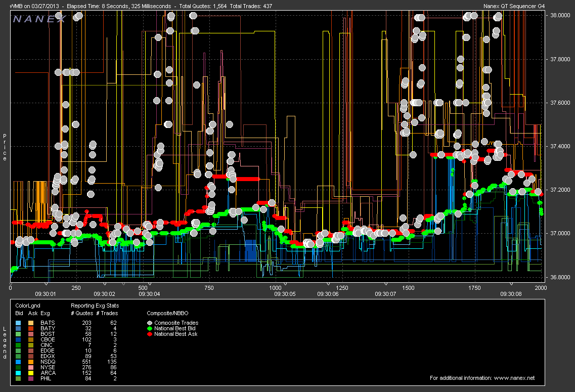This screenshot has width=575, height=392.
Task: Pick the NYSE ask color swatch
Action: [31, 367]
